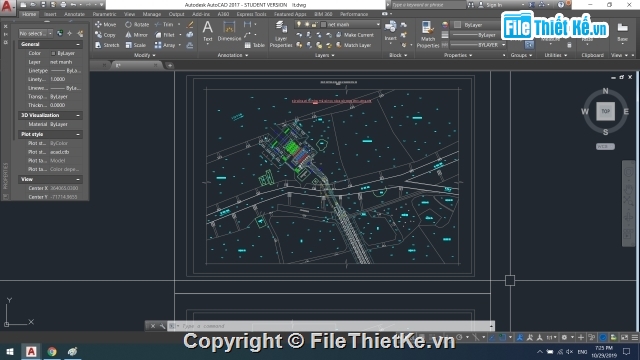This screenshot has height=360, width=640.
Task: Select the Rotate tool
Action: pyautogui.click(x=137, y=24)
